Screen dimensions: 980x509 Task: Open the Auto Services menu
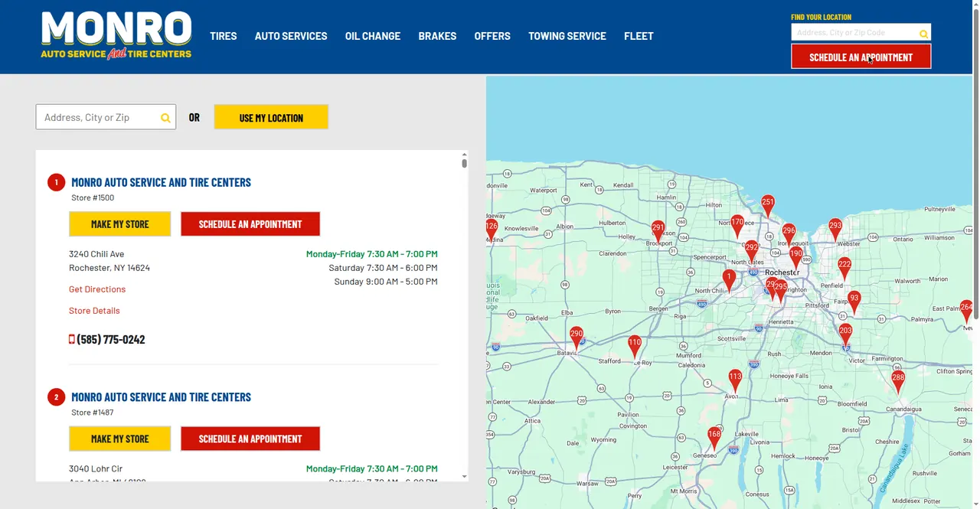(291, 36)
